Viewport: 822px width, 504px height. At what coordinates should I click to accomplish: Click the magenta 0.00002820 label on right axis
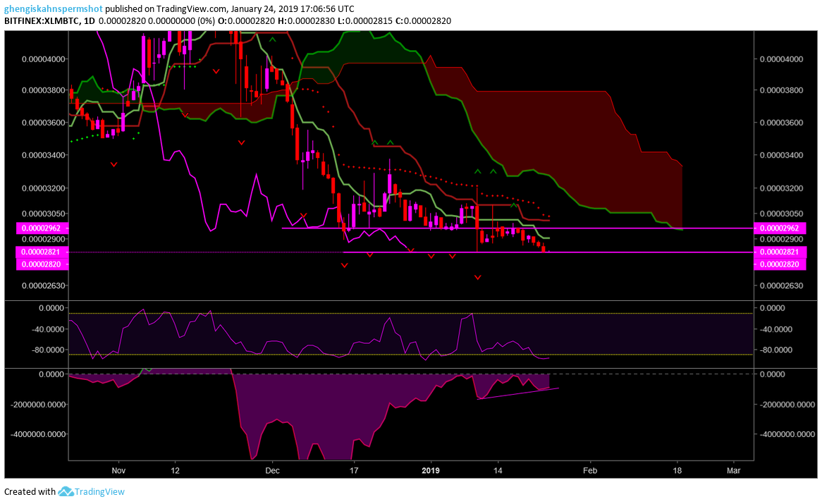tap(780, 264)
